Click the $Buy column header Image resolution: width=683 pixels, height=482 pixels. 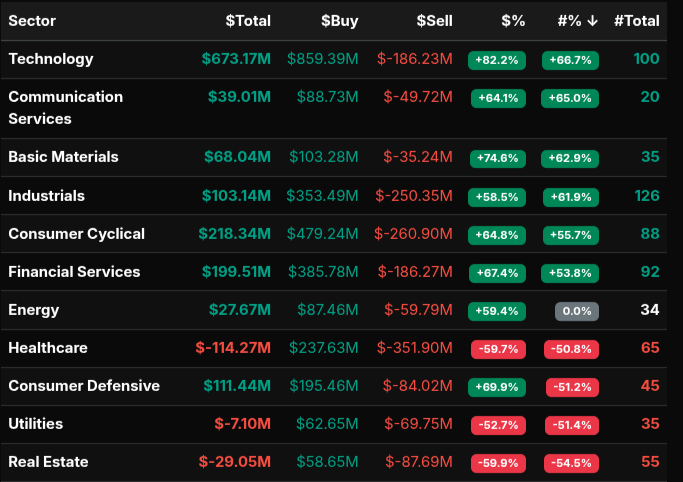pos(339,21)
